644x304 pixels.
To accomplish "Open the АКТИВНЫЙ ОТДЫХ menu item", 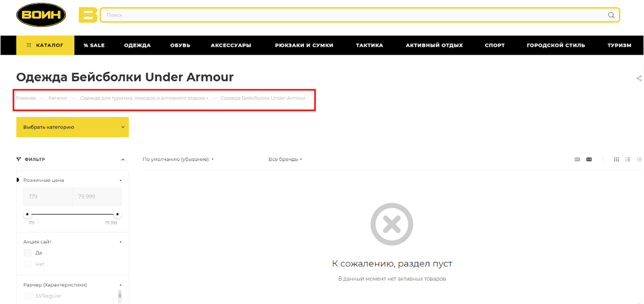I will pyautogui.click(x=434, y=45).
